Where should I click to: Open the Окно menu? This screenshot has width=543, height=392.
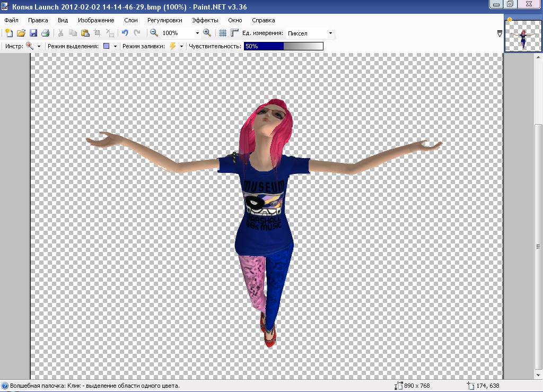point(235,20)
